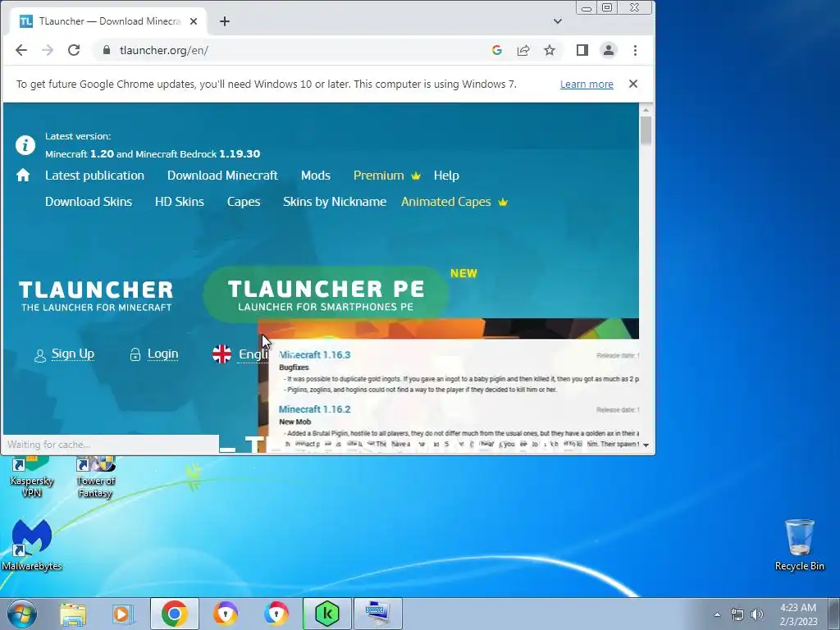Open the Mods menu item
Image resolution: width=840 pixels, height=630 pixels.
pos(316,176)
